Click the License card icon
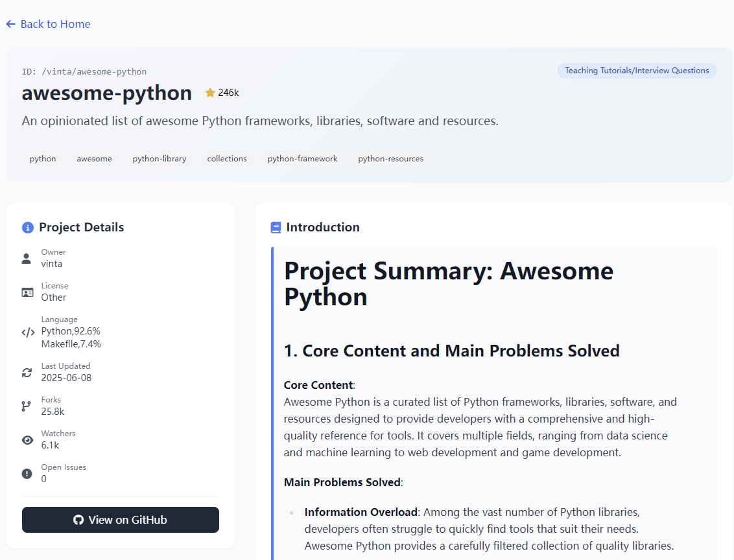Image resolution: width=734 pixels, height=560 pixels. click(28, 292)
